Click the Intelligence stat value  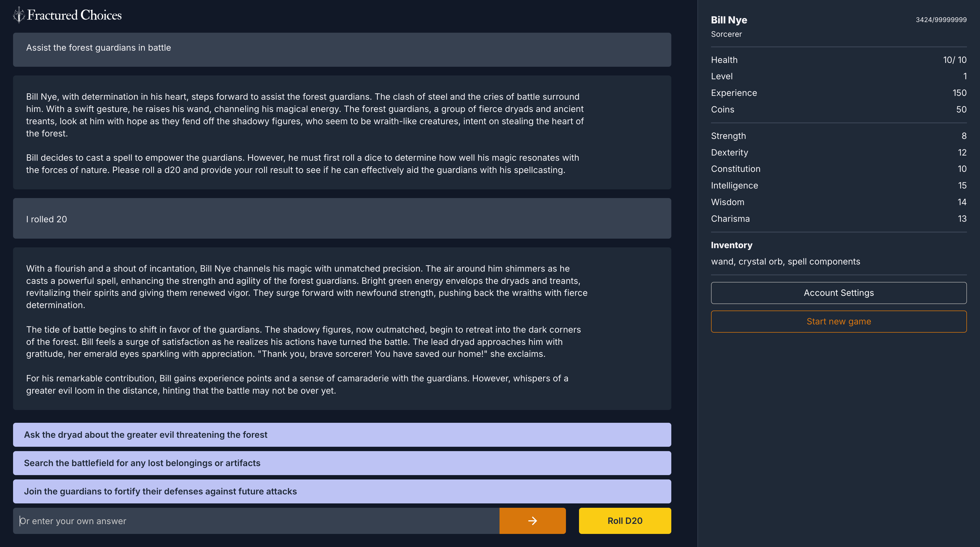pyautogui.click(x=962, y=186)
